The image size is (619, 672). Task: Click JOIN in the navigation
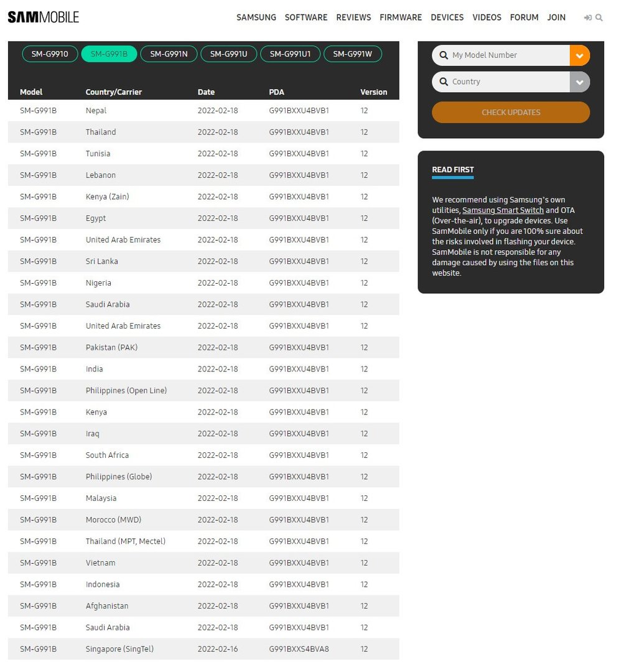(556, 17)
